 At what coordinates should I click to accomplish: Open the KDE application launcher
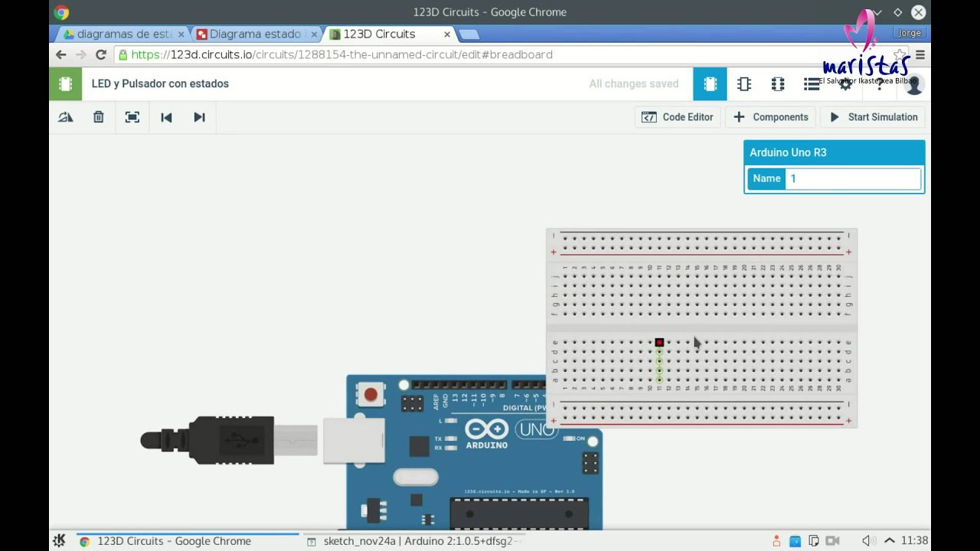[59, 541]
